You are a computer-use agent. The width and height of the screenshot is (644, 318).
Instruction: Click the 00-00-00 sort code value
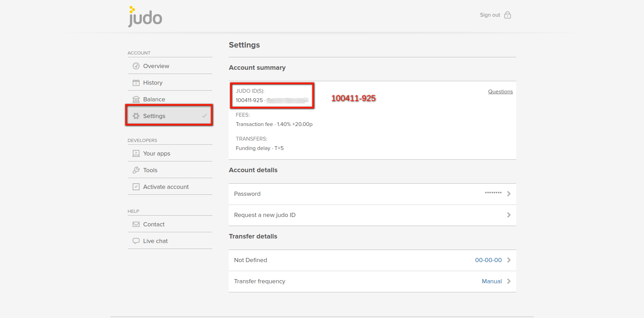488,260
